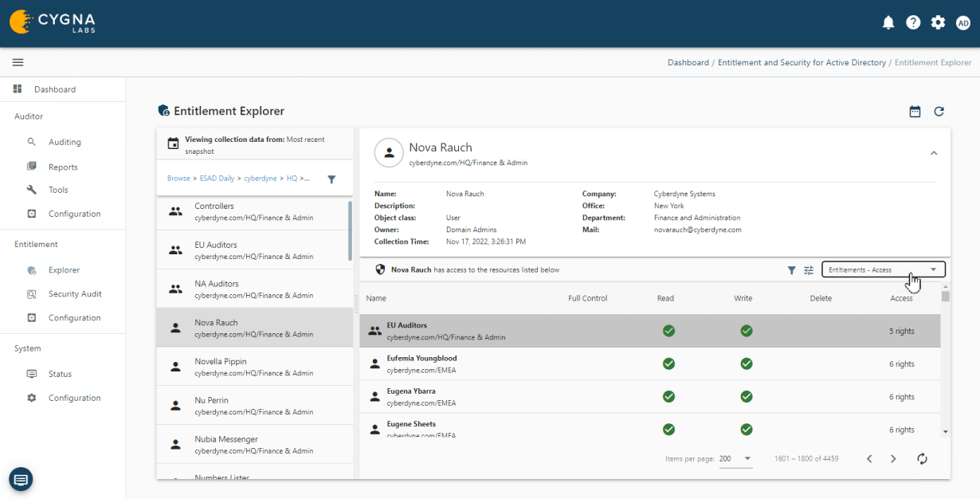This screenshot has height=499, width=980.
Task: Click the Read checkmark for EU Auditors
Action: pyautogui.click(x=668, y=330)
